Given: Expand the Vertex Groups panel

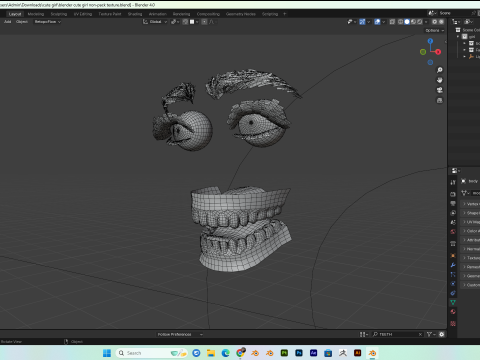Looking at the screenshot, I should pyautogui.click(x=471, y=204).
